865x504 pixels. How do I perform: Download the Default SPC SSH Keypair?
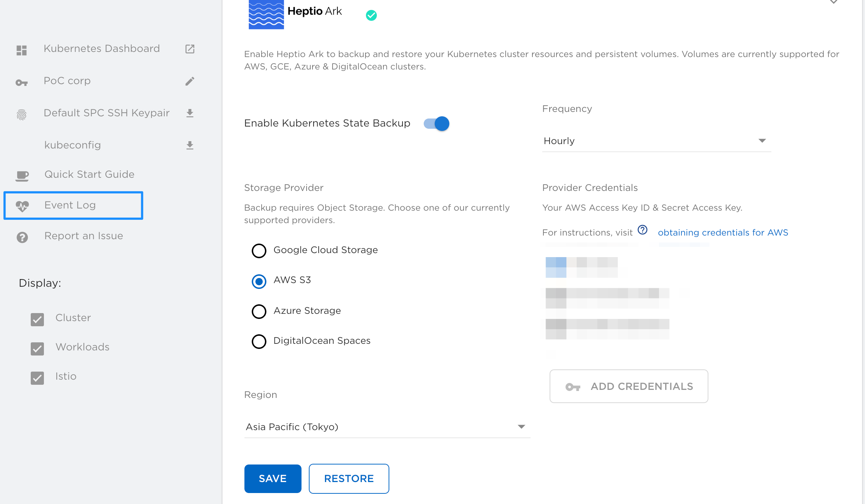click(x=190, y=113)
